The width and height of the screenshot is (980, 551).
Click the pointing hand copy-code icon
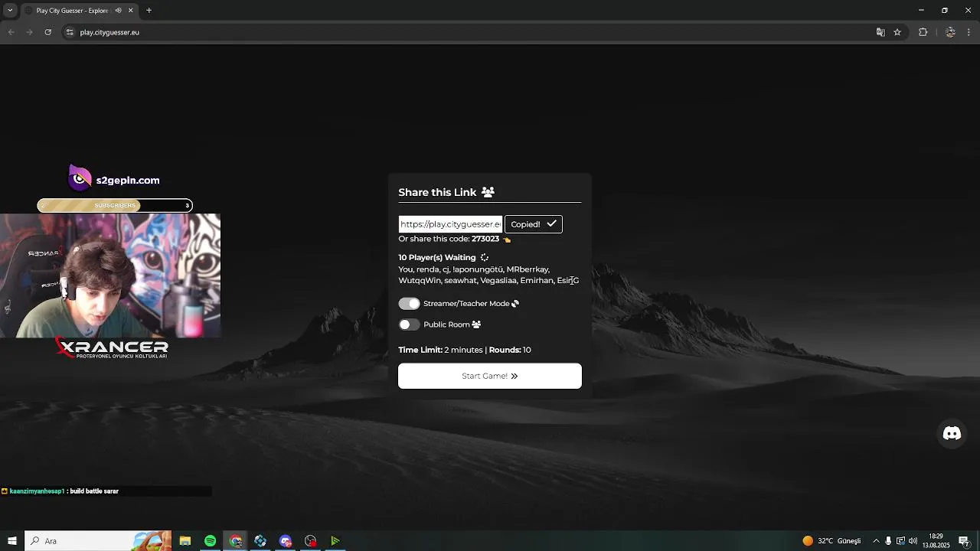pos(506,240)
